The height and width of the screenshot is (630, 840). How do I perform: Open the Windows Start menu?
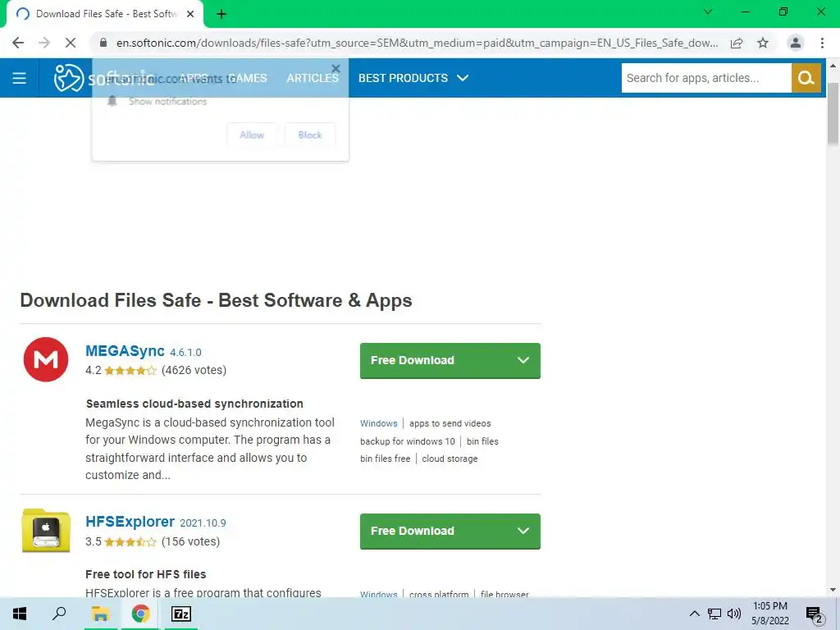click(20, 614)
